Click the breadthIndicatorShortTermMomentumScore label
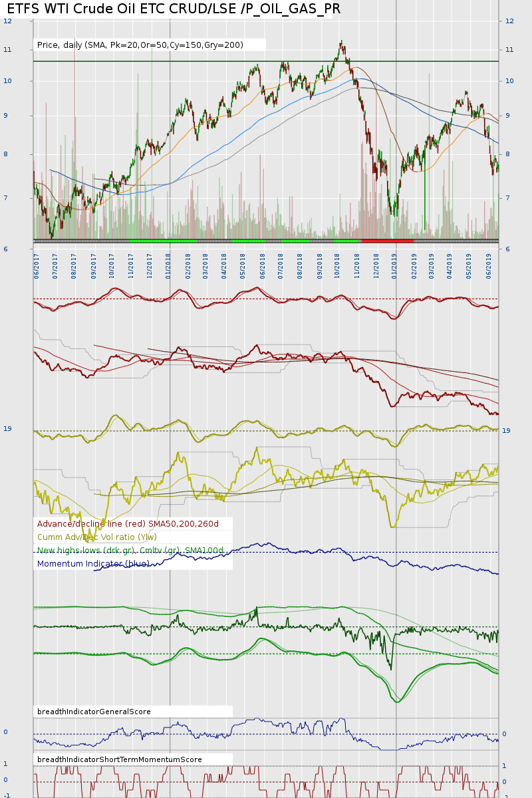 coord(120,759)
